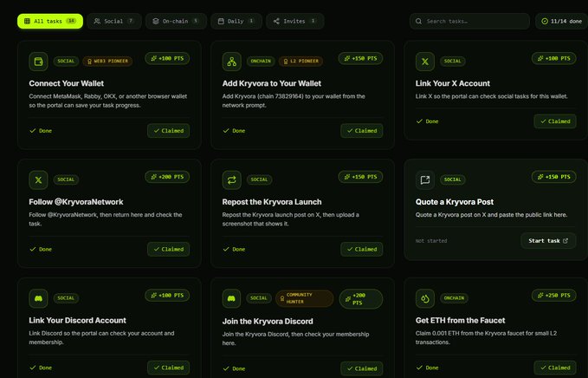Open the 11/14 done progress indicator
The width and height of the screenshot is (588, 378).
561,22
